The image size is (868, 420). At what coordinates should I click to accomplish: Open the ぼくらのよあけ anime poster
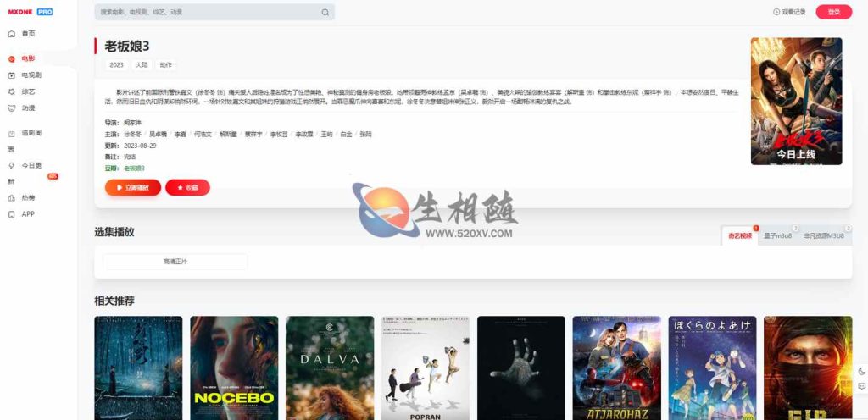click(x=712, y=368)
